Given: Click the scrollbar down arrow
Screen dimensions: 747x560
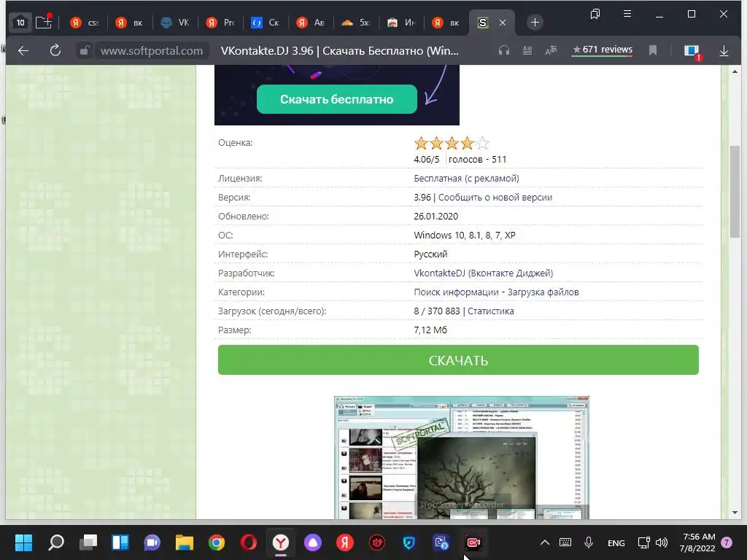Looking at the screenshot, I should [x=735, y=513].
